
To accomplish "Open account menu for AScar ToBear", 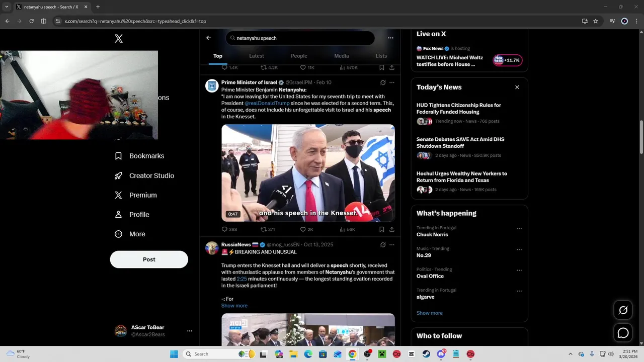I will (x=189, y=331).
